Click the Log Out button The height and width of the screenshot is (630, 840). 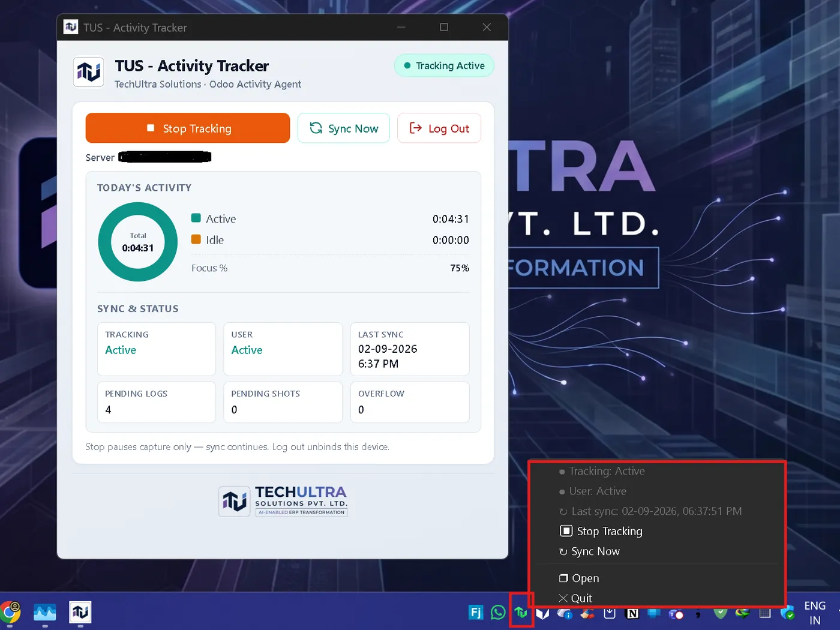(x=439, y=128)
